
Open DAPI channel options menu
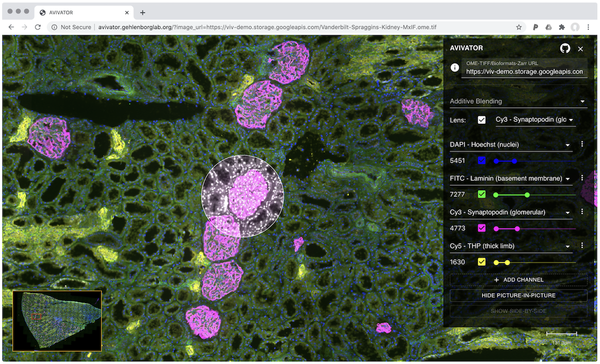tap(582, 144)
